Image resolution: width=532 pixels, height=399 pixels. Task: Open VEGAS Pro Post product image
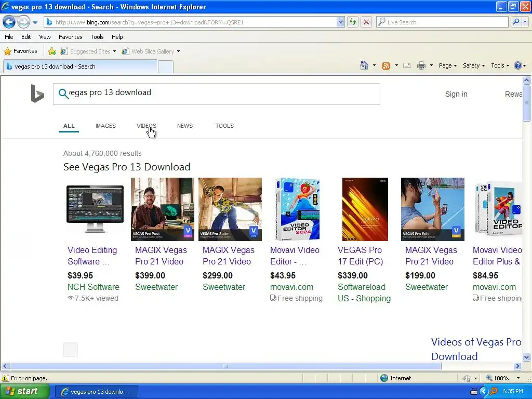(x=163, y=209)
